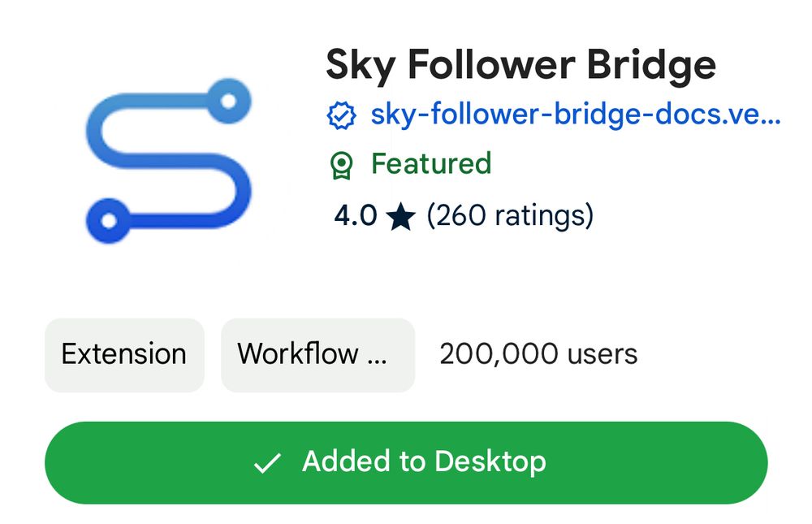Select the Extension category chip
Viewport: 812px width, 524px height.
tap(124, 354)
